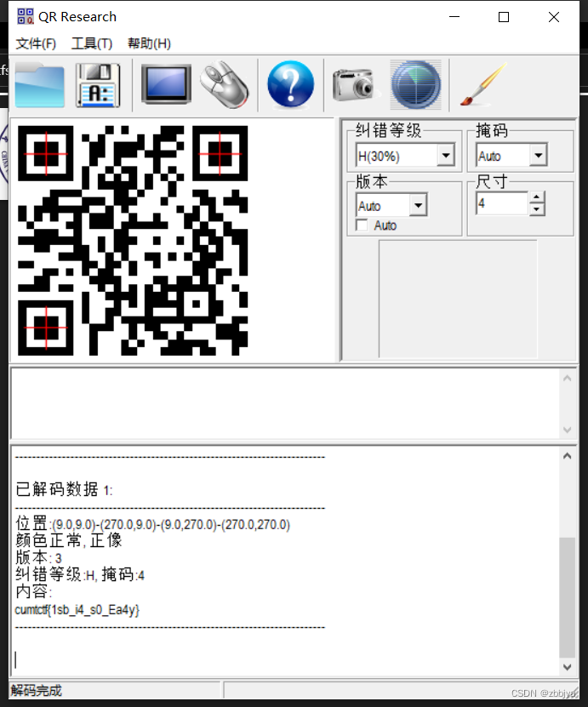Expand the 掩码 Auto dropdown

click(538, 156)
